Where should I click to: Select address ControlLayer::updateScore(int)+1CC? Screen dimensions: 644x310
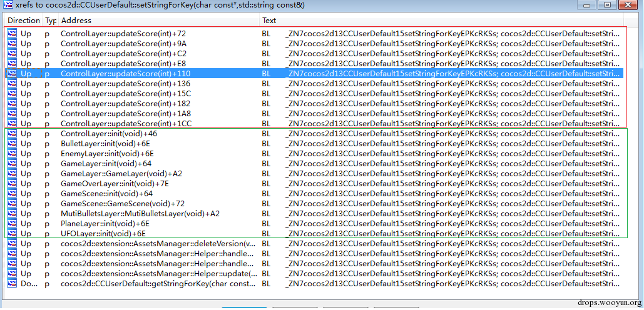tap(126, 123)
